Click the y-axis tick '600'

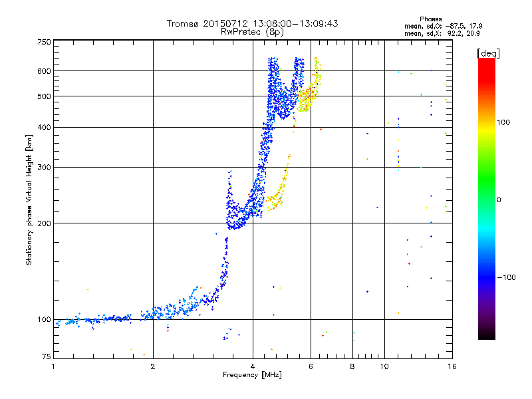click(45, 71)
